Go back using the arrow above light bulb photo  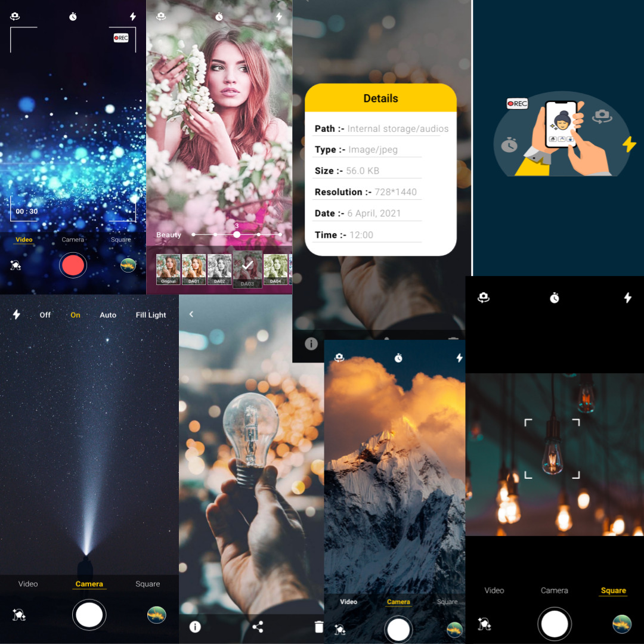(191, 314)
